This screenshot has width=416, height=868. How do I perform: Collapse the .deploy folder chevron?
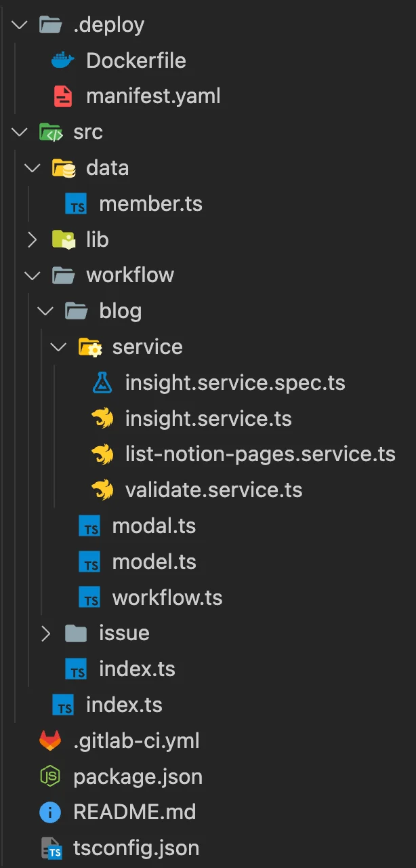tap(19, 26)
